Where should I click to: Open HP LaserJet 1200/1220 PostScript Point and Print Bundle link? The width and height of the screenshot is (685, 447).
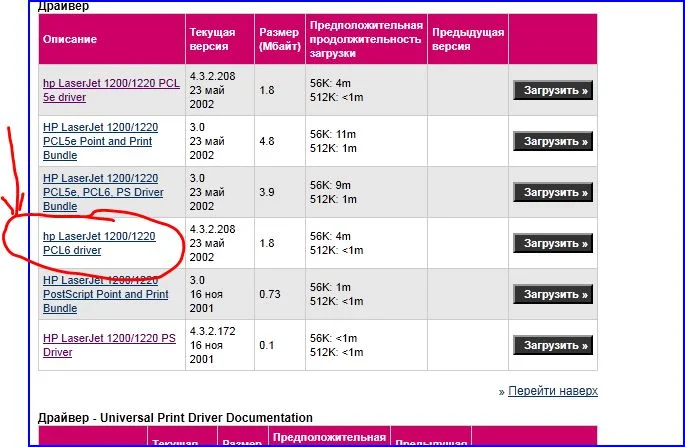click(x=105, y=294)
